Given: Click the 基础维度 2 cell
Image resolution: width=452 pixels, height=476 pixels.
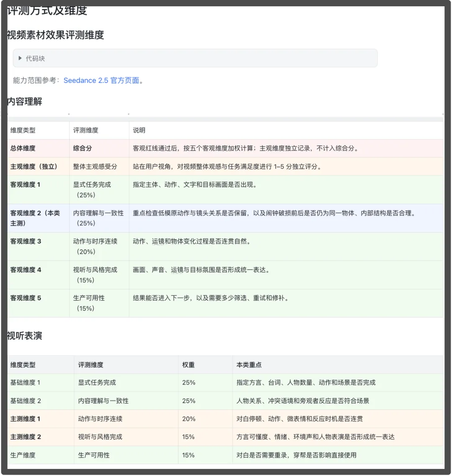Looking at the screenshot, I should pos(41,401).
